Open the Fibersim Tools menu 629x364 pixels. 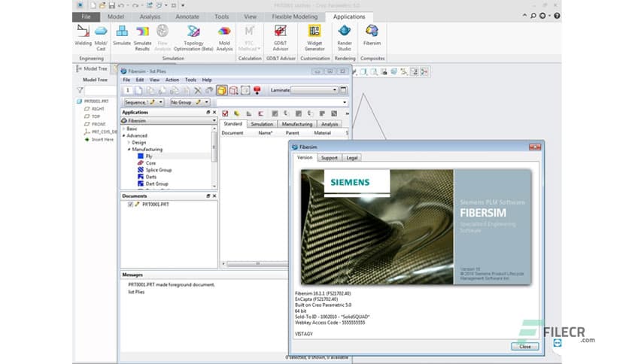click(x=190, y=80)
